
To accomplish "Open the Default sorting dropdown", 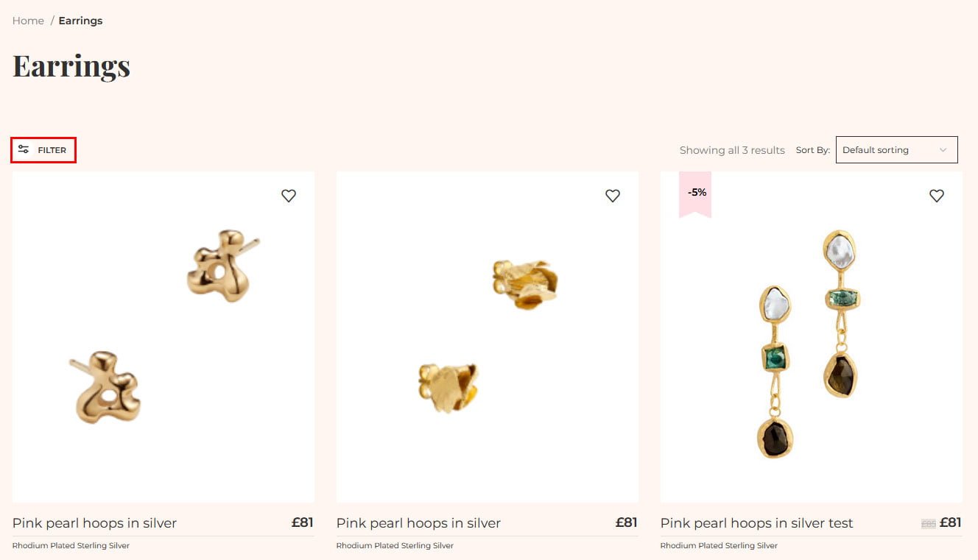I will [x=896, y=150].
